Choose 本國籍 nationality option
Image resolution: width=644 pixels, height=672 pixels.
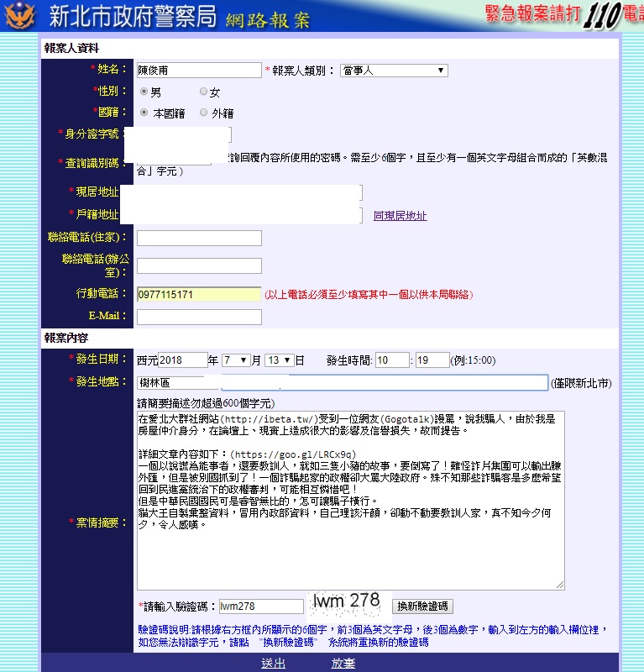pos(144,113)
